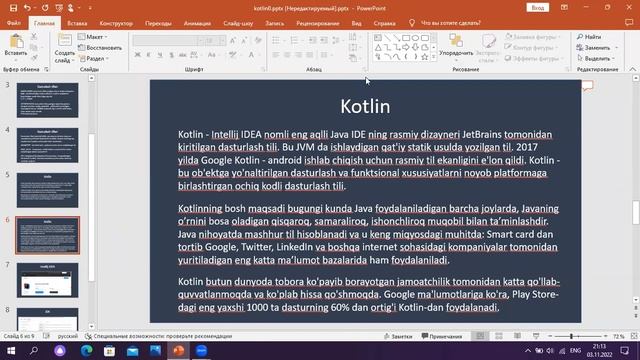This screenshot has height=360, width=640.
Task: Click the Format Painter brush icon
Action: 34,58
